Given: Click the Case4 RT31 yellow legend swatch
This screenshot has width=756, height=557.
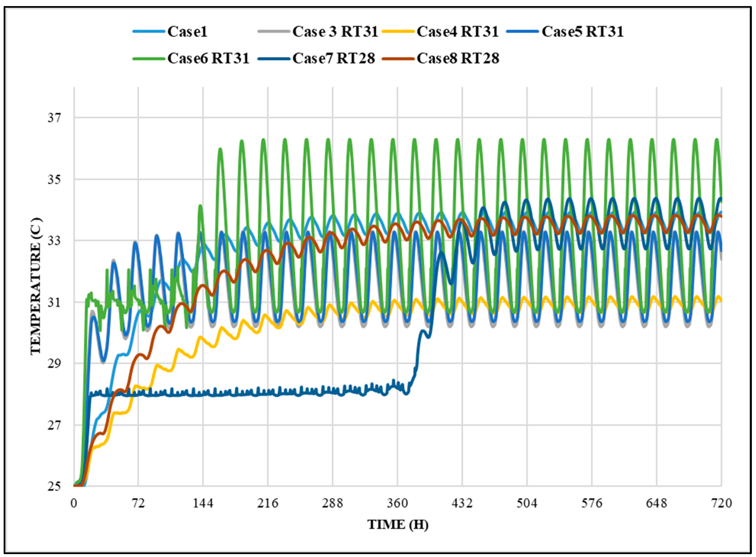Looking at the screenshot, I should pos(398,32).
